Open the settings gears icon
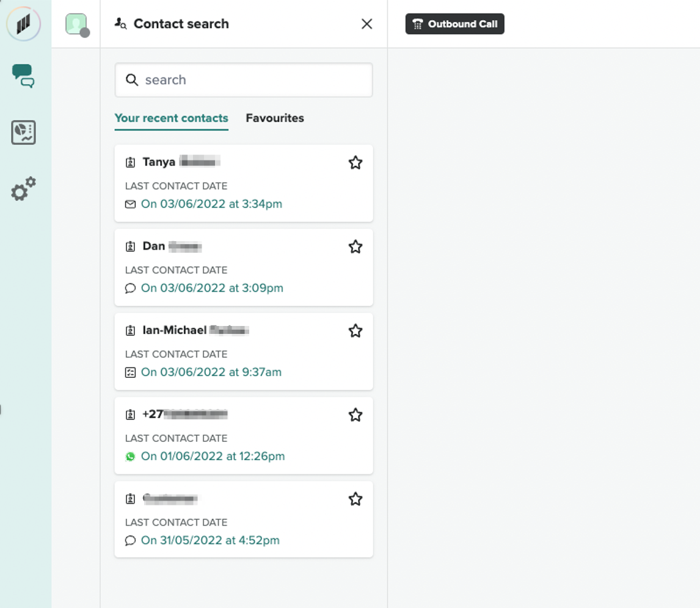The image size is (700, 608). [x=23, y=190]
